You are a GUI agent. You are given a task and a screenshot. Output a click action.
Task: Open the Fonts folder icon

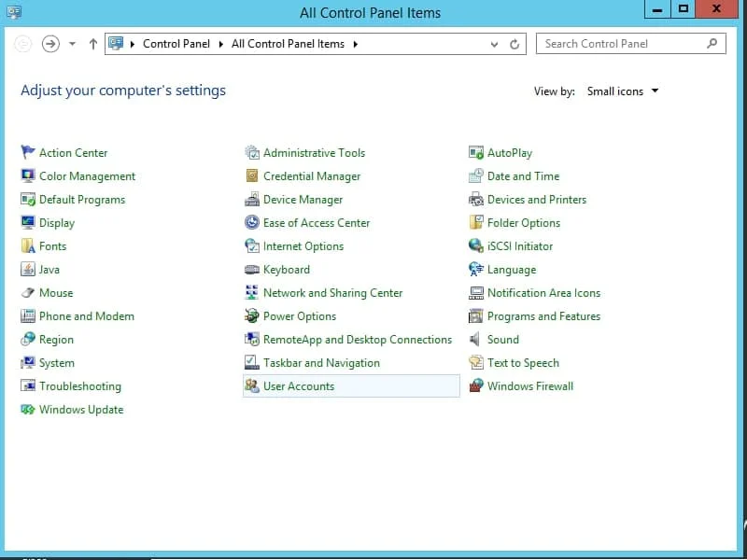(28, 245)
